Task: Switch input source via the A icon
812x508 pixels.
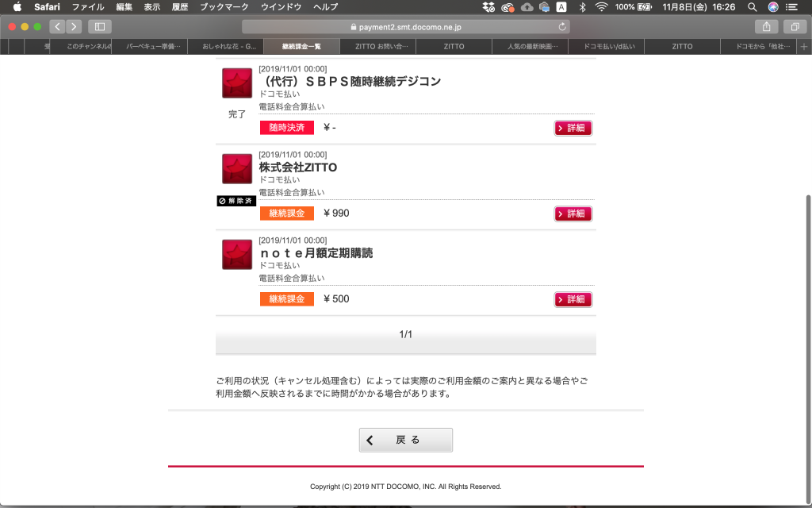Action: 561,6
